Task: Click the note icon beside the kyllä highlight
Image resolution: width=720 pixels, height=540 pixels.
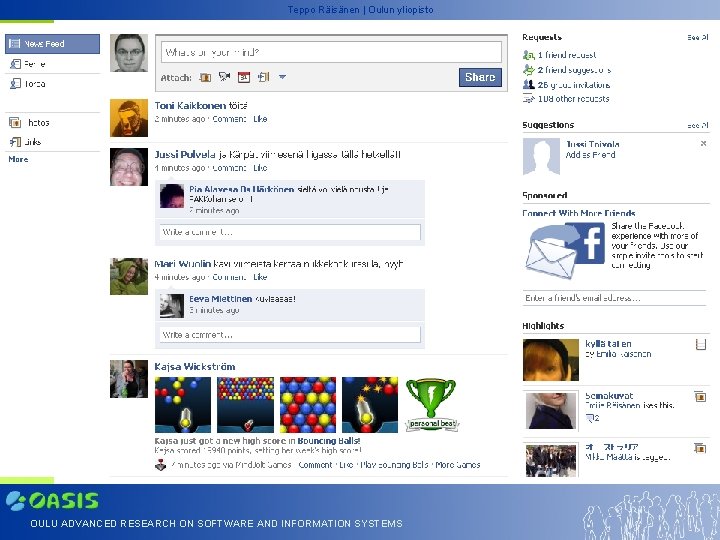Action: click(700, 344)
